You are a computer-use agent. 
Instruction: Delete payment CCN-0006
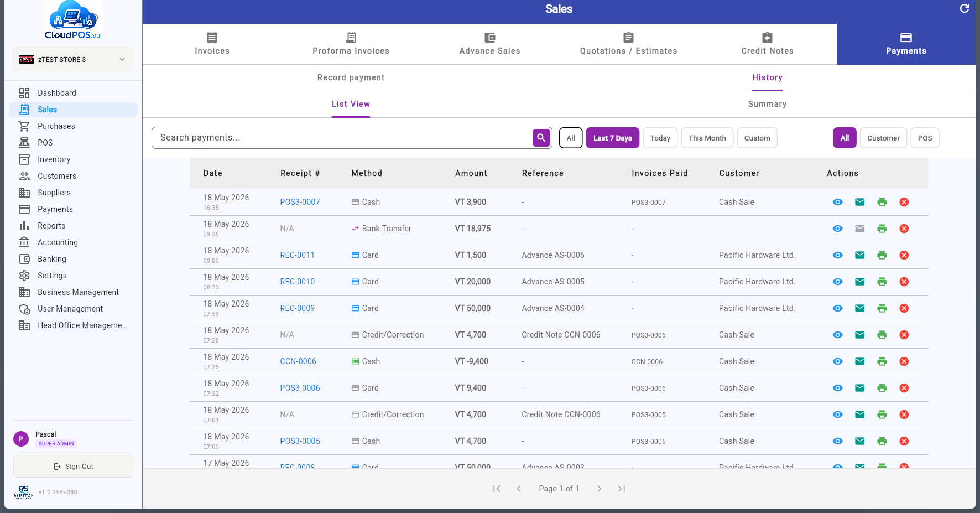[x=904, y=361]
